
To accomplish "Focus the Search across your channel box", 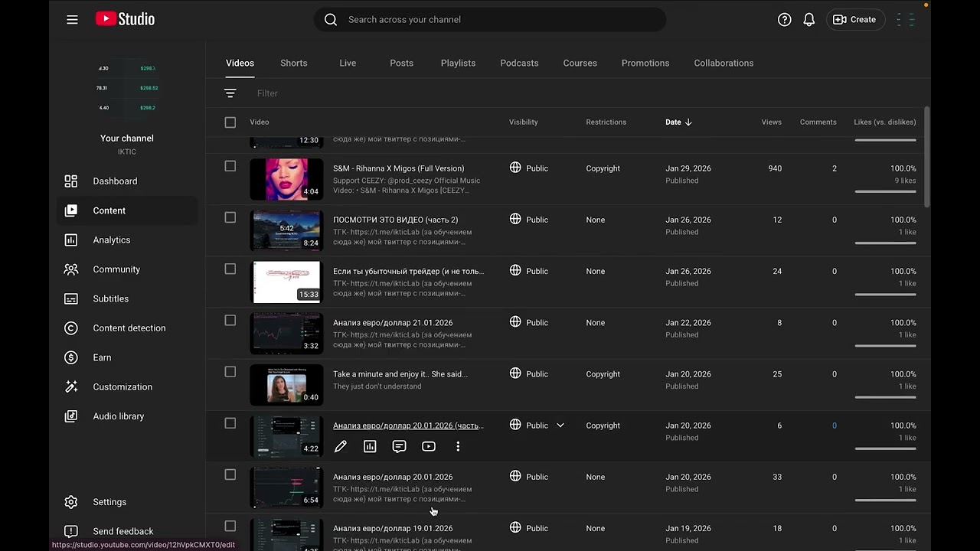I will point(501,20).
